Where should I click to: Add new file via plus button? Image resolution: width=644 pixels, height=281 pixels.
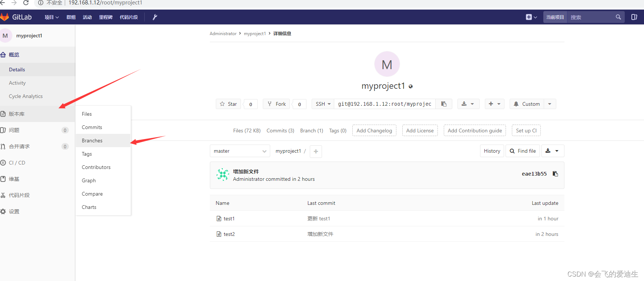(316, 151)
